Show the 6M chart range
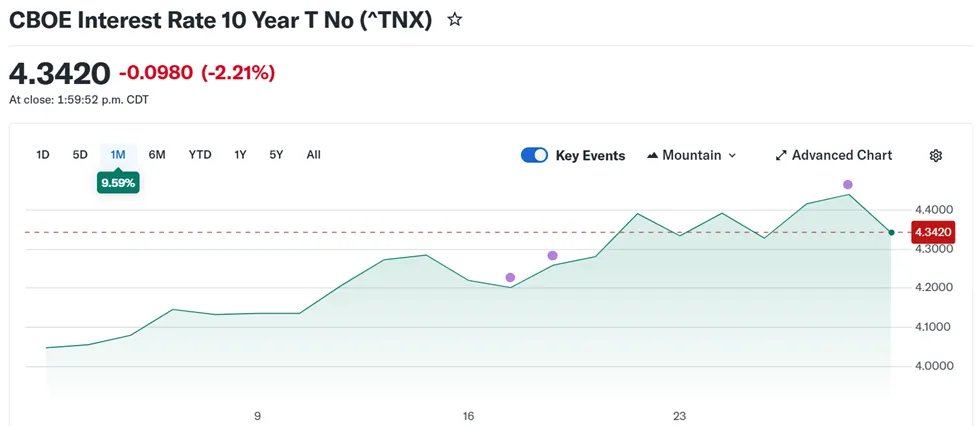 pos(157,154)
